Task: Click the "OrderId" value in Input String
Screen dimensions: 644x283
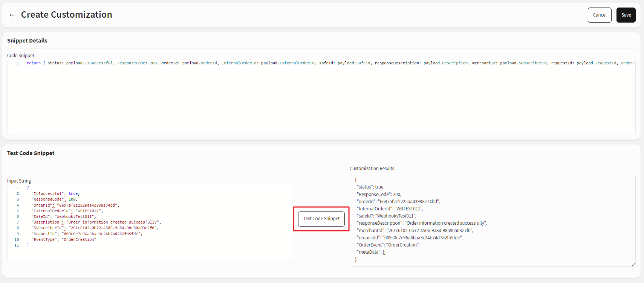Action: 87,205
